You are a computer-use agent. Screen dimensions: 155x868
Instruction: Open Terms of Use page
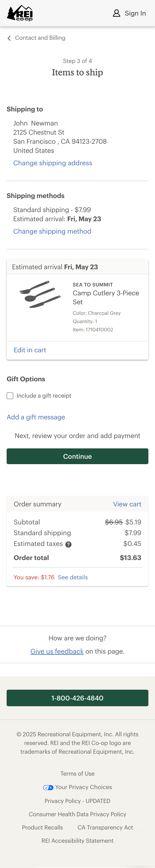[x=77, y=774]
